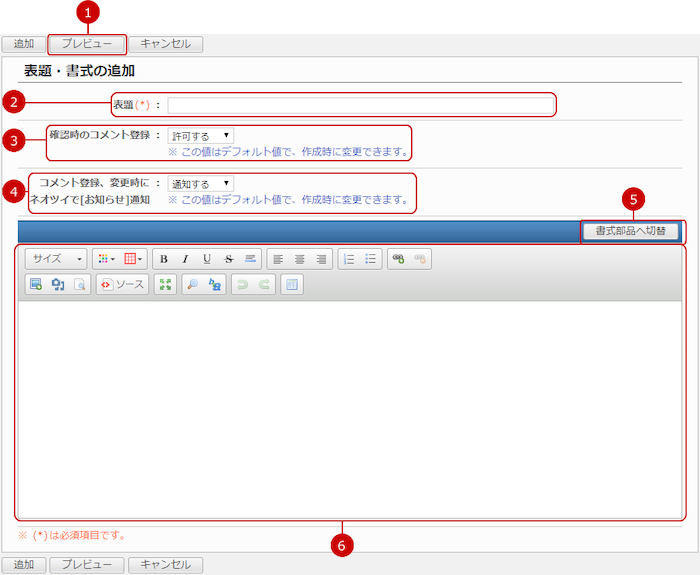Click the bottom 追加 button
Screen dimensions: 700x575
pyautogui.click(x=24, y=565)
